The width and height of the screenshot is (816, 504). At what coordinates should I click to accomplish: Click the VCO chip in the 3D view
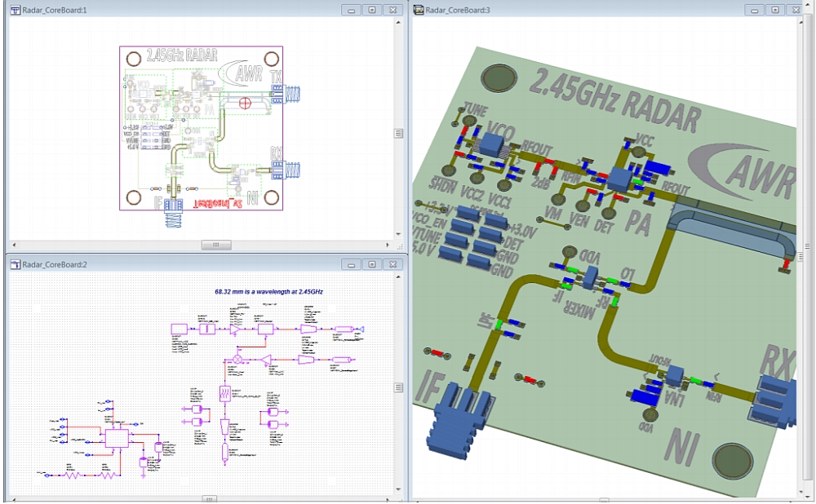492,144
